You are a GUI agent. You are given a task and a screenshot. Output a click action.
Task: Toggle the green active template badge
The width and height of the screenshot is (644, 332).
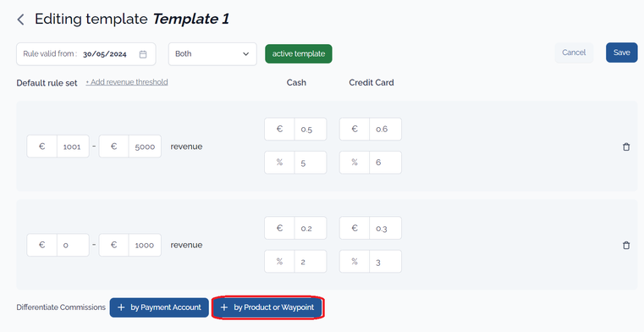pos(299,54)
